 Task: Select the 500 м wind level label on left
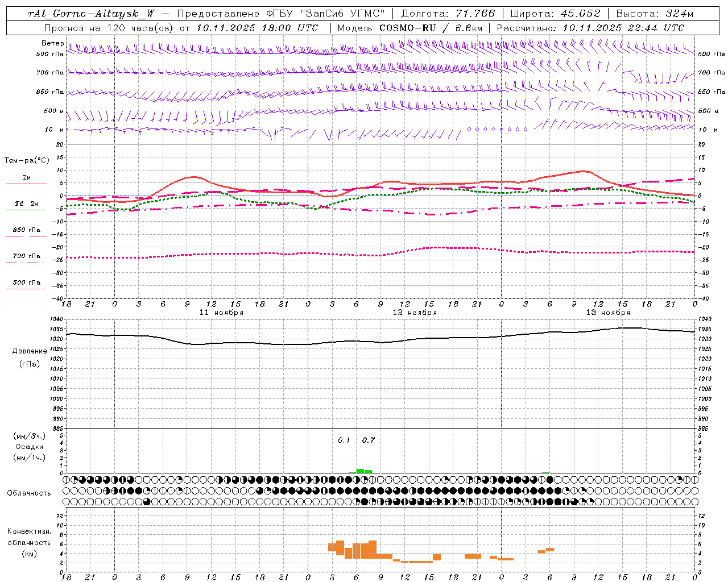coord(53,111)
